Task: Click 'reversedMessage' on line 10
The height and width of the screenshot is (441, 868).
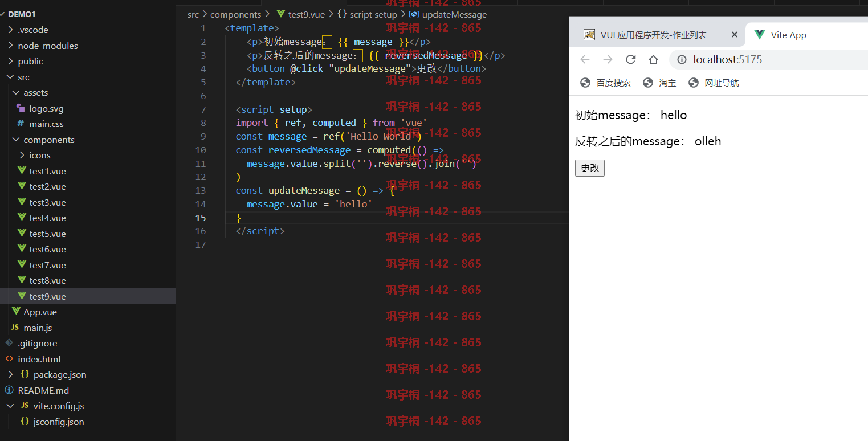Action: point(309,150)
